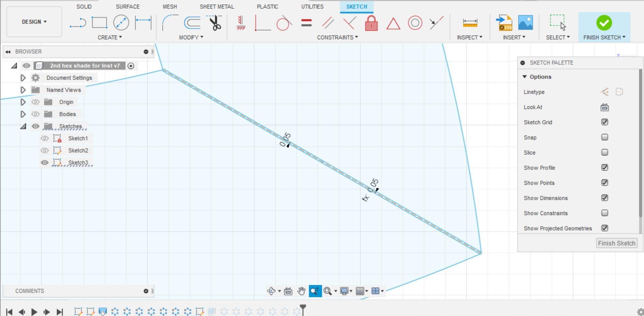Screen dimensions: 644x316
Task: Click the Insert Canvas image icon
Action: [525, 23]
